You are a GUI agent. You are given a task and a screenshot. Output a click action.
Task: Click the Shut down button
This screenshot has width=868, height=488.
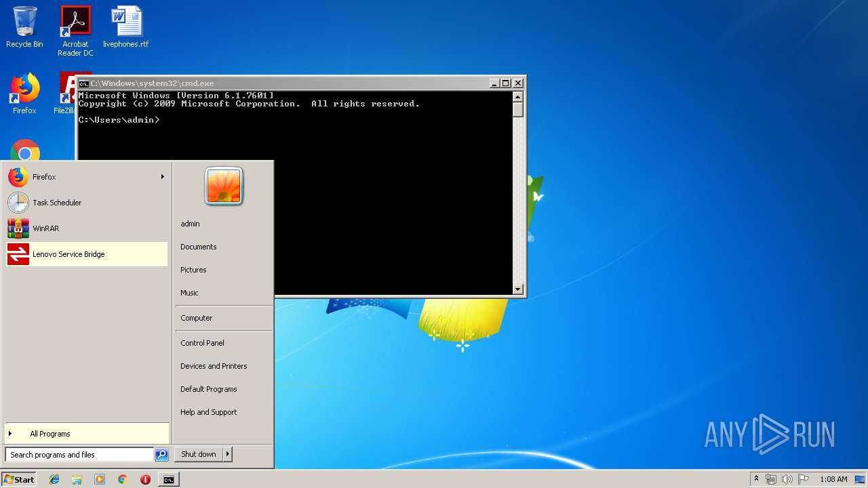199,454
